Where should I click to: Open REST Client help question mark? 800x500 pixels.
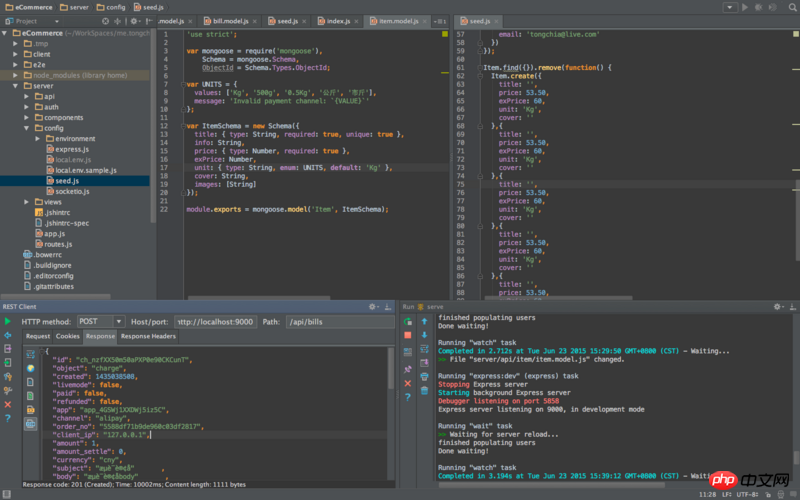[8, 418]
